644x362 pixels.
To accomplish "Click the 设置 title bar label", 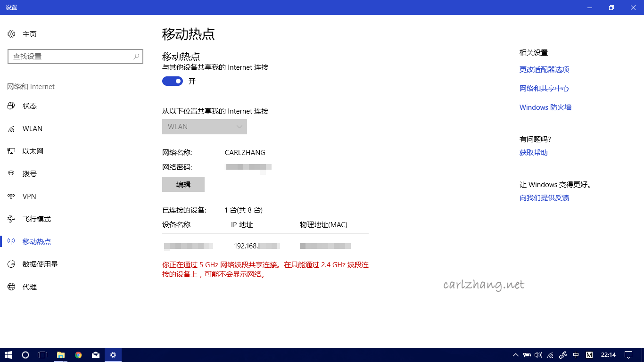I will point(11,7).
